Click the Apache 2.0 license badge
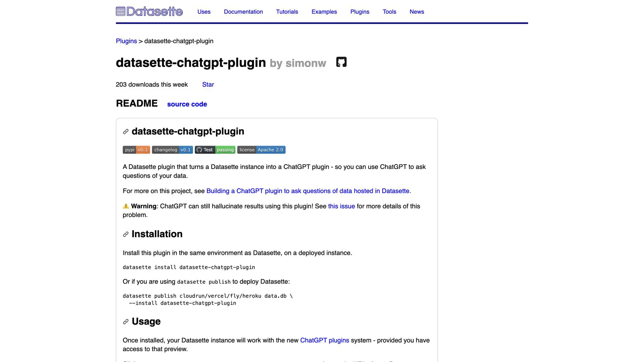 coord(261,150)
